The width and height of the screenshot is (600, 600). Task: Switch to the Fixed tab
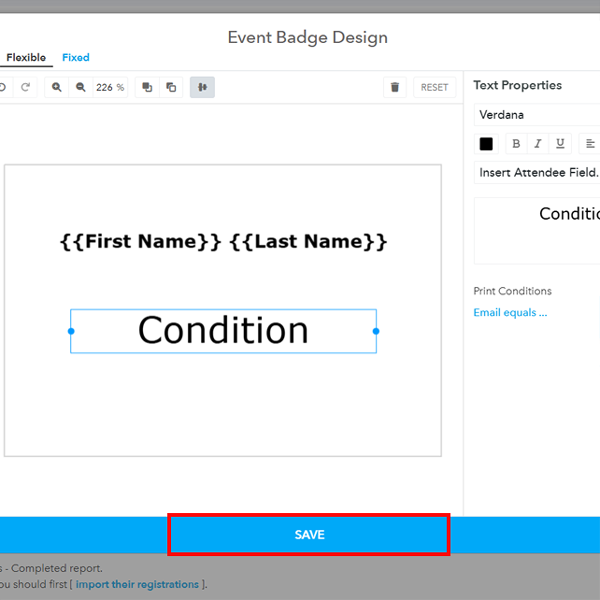click(x=76, y=58)
